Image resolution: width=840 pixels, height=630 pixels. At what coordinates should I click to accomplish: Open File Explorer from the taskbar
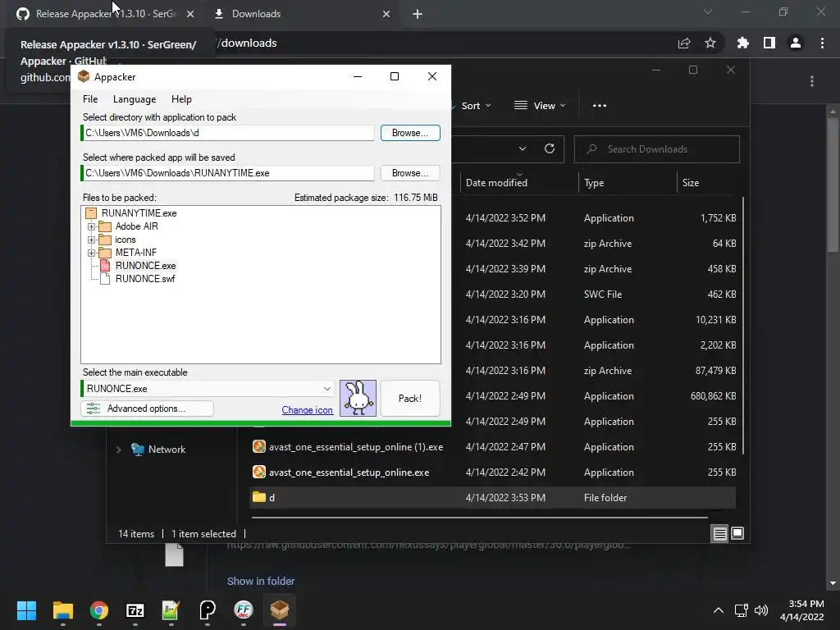coord(62,610)
